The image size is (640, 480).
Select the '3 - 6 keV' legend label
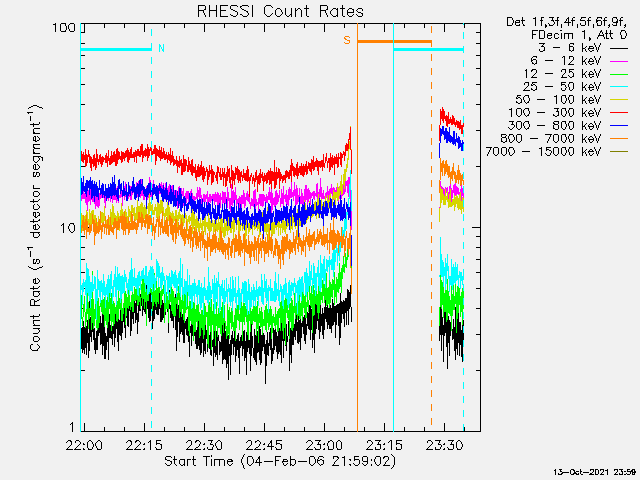570,48
